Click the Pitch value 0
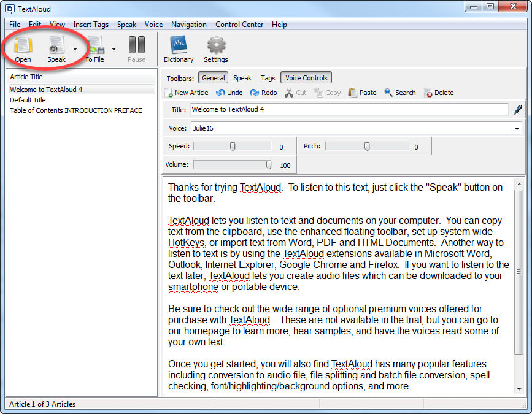This screenshot has height=414, width=532. click(416, 147)
